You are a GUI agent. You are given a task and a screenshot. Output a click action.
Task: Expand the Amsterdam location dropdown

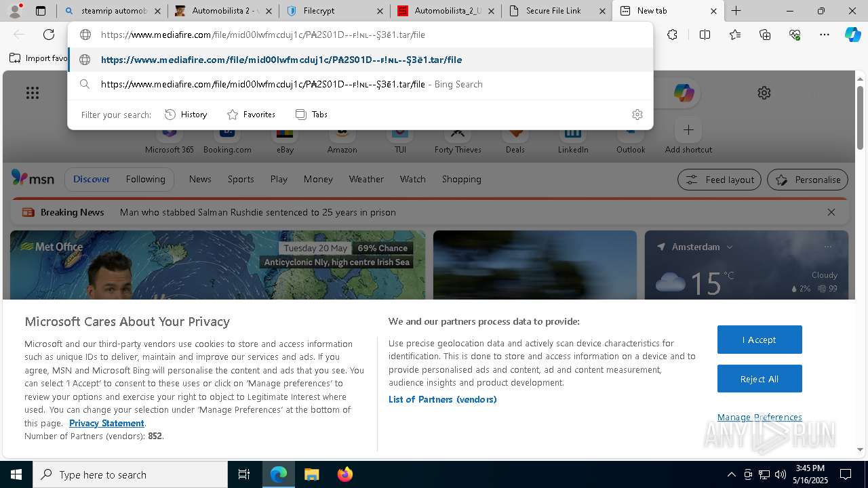[x=730, y=247]
